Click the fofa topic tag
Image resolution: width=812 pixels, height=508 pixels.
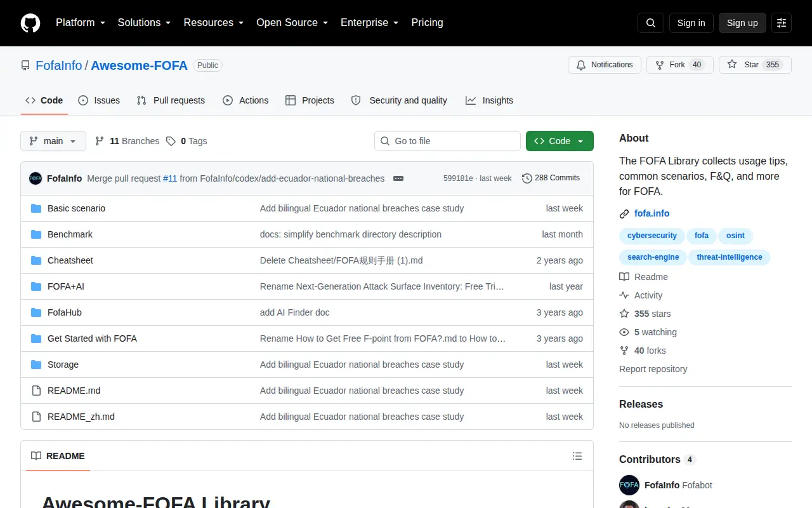click(x=702, y=236)
